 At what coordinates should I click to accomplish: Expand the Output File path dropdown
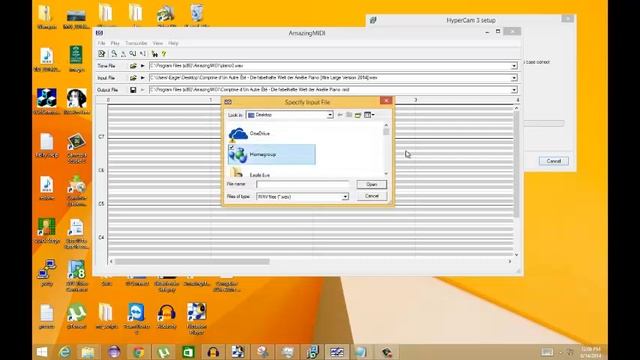(514, 90)
